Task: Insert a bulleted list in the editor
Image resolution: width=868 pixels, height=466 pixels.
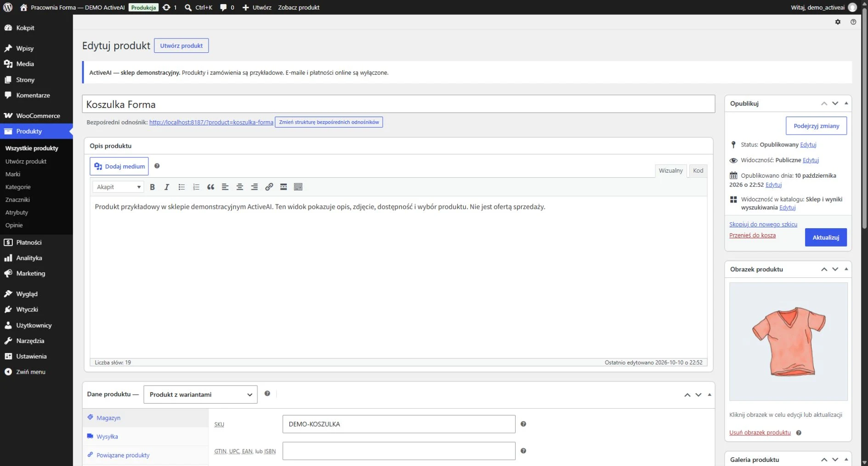Action: (182, 187)
